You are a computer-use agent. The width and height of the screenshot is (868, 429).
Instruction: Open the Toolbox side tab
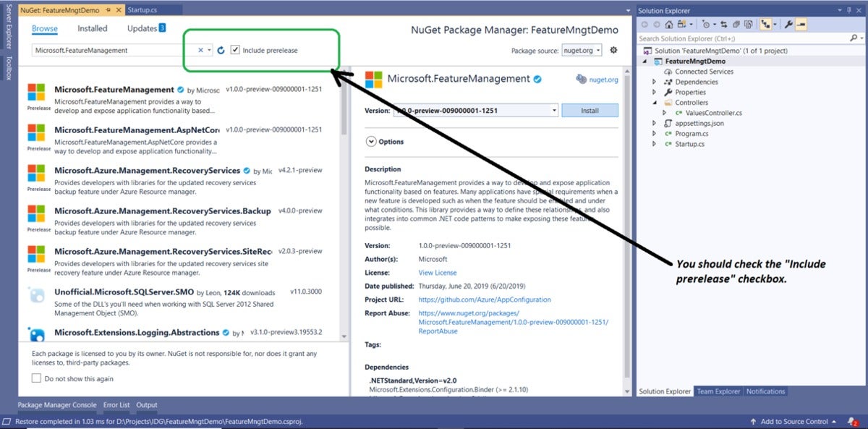point(9,68)
